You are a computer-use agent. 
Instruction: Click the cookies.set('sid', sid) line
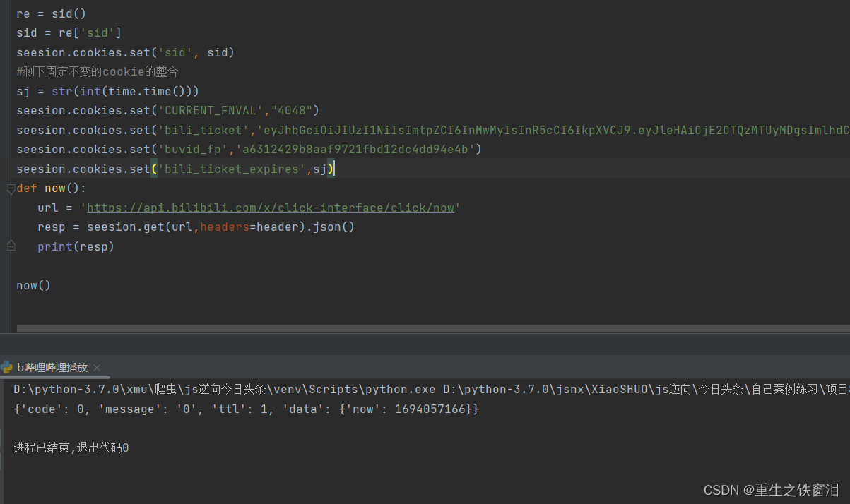(125, 52)
